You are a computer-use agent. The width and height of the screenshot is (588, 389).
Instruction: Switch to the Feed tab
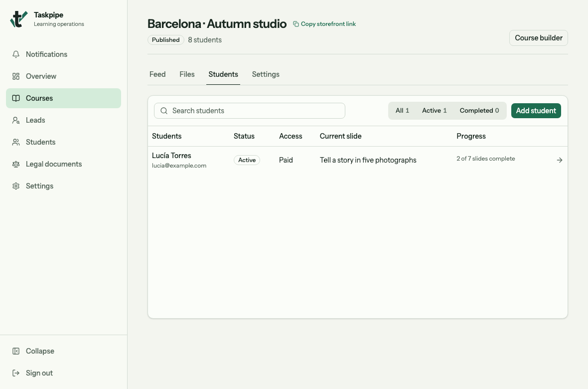click(x=157, y=74)
